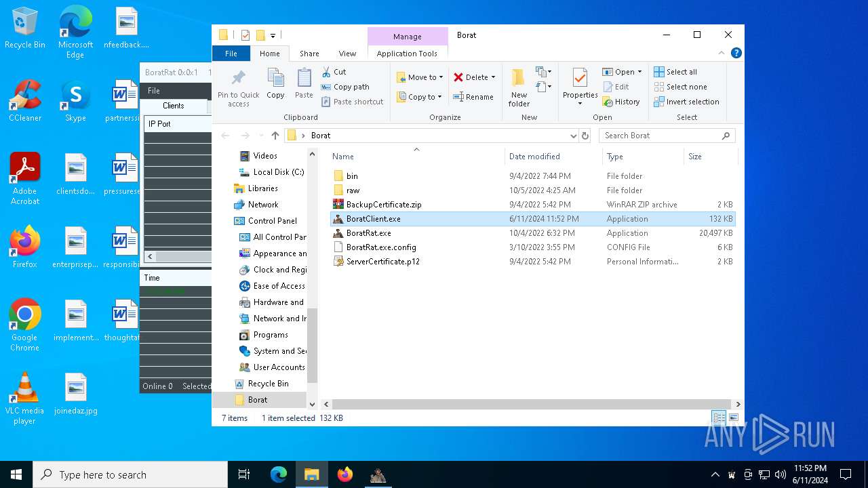Click BoratRat icon on taskbar
Viewport: 868px width, 488px height.
pos(378,474)
